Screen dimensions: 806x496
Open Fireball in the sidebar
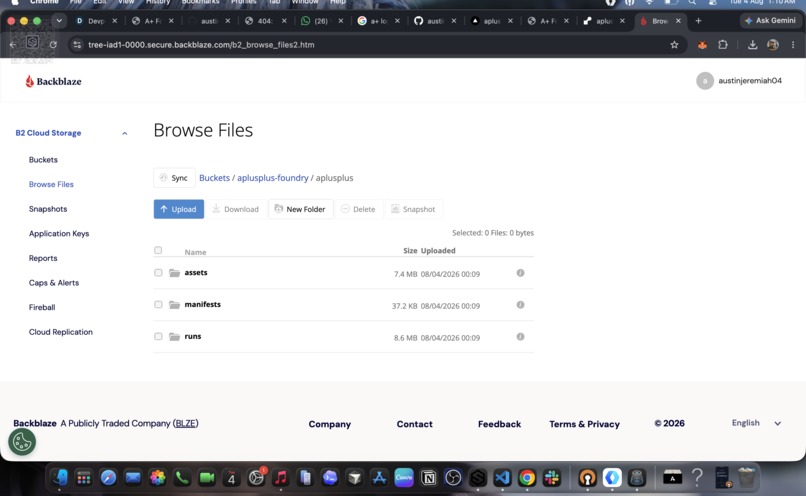point(42,307)
